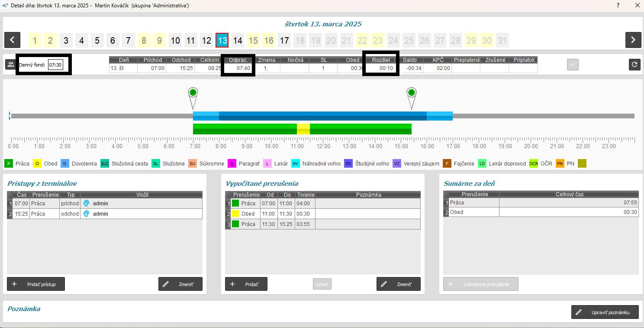The width and height of the screenshot is (644, 328).
Task: Click Pridať under Vypočítané prerušenia
Action: (246, 284)
